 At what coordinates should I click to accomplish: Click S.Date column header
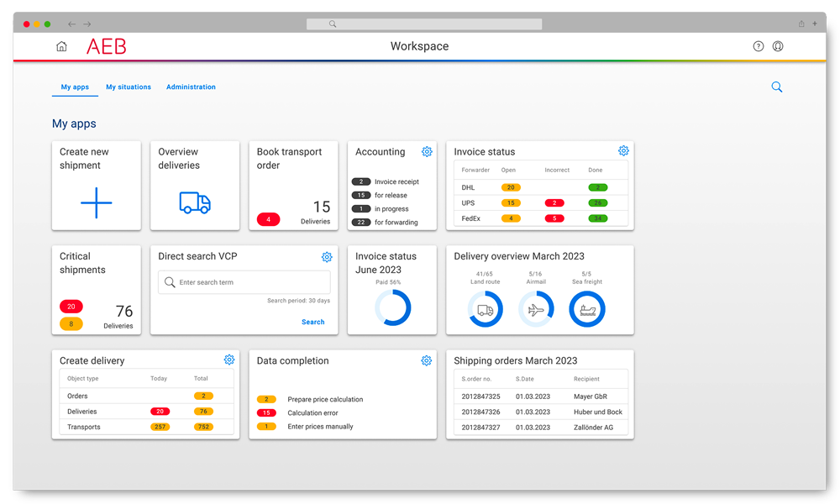pyautogui.click(x=525, y=379)
